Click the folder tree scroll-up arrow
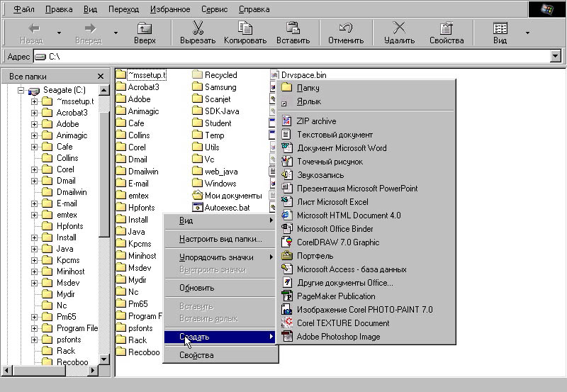This screenshot has height=392, width=567. (x=103, y=90)
